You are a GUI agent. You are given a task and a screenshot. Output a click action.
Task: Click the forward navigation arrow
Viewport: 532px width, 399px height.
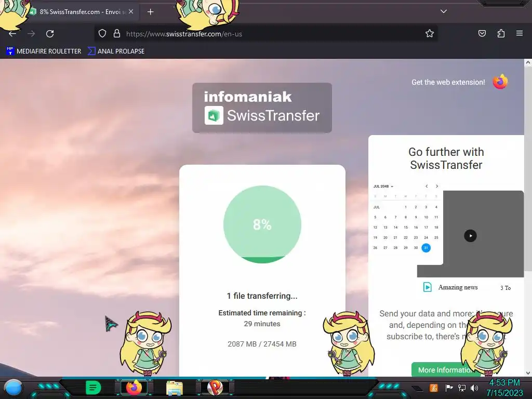pos(31,34)
